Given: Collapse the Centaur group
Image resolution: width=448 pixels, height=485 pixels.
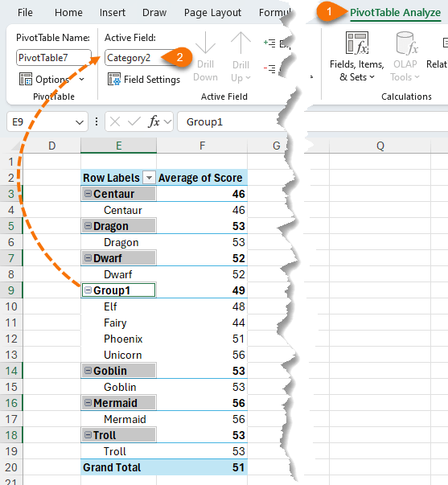Looking at the screenshot, I should pos(88,194).
